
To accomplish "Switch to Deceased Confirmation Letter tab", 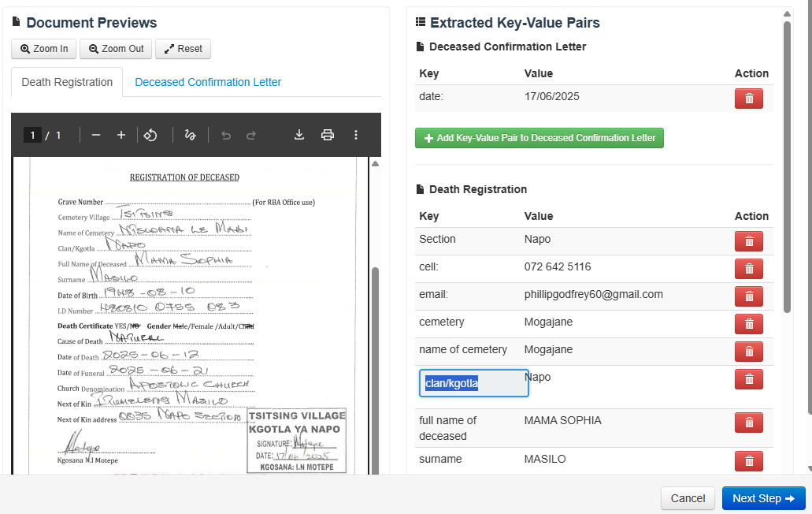I will (208, 82).
